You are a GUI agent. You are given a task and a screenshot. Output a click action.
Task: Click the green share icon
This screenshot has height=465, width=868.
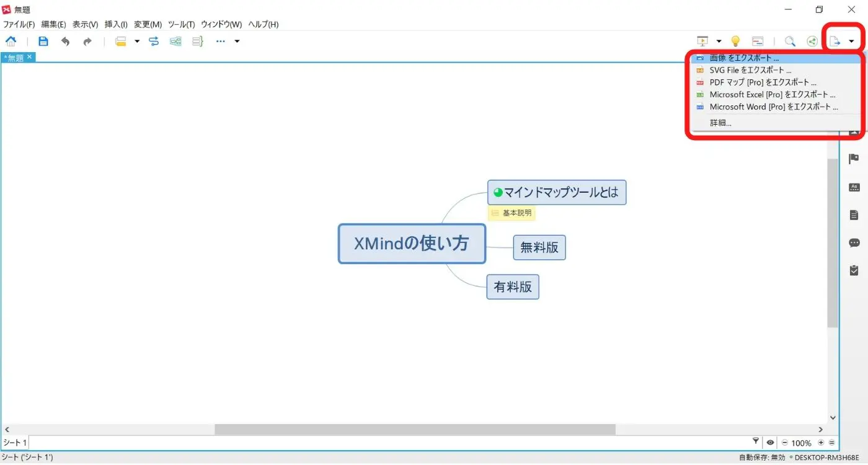[x=812, y=42]
